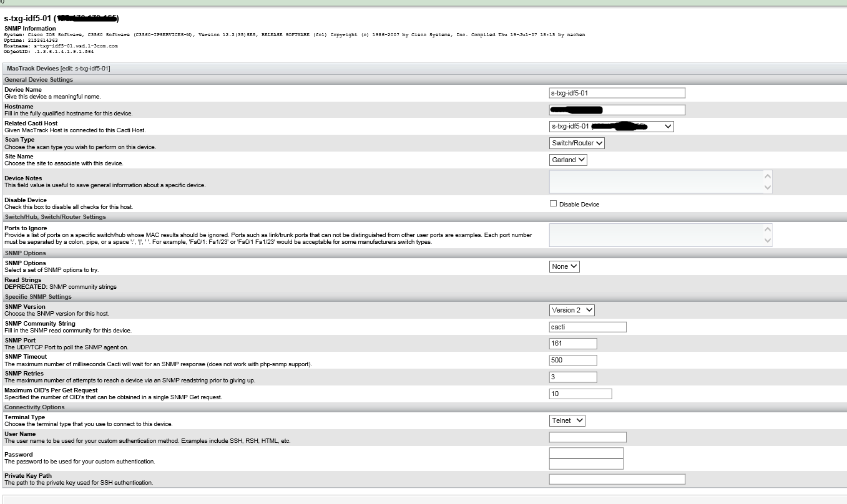Click the 'SNMP Information' heading text
This screenshot has width=847, height=504.
tap(30, 29)
